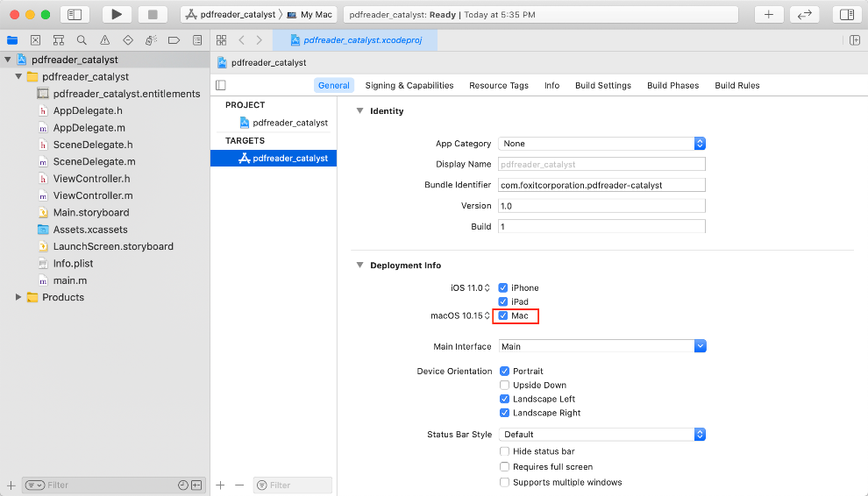Open the Build Settings tab
Screen dimensions: 868x496
tap(602, 86)
